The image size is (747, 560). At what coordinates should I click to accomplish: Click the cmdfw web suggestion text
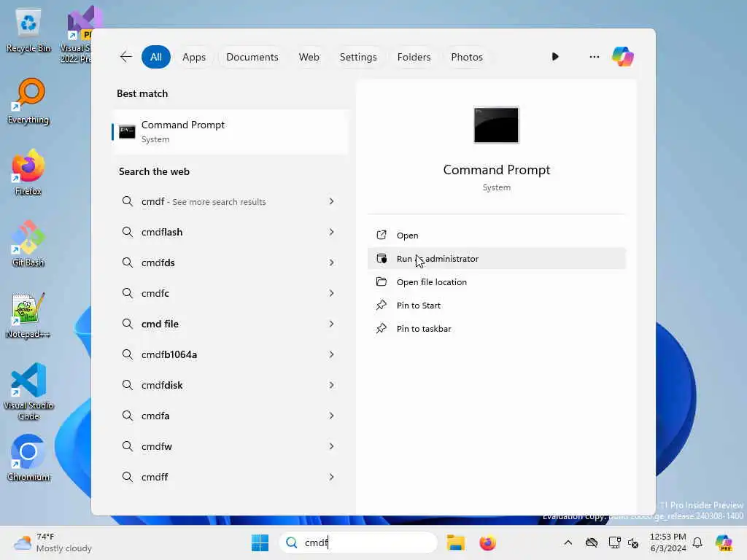point(157,446)
